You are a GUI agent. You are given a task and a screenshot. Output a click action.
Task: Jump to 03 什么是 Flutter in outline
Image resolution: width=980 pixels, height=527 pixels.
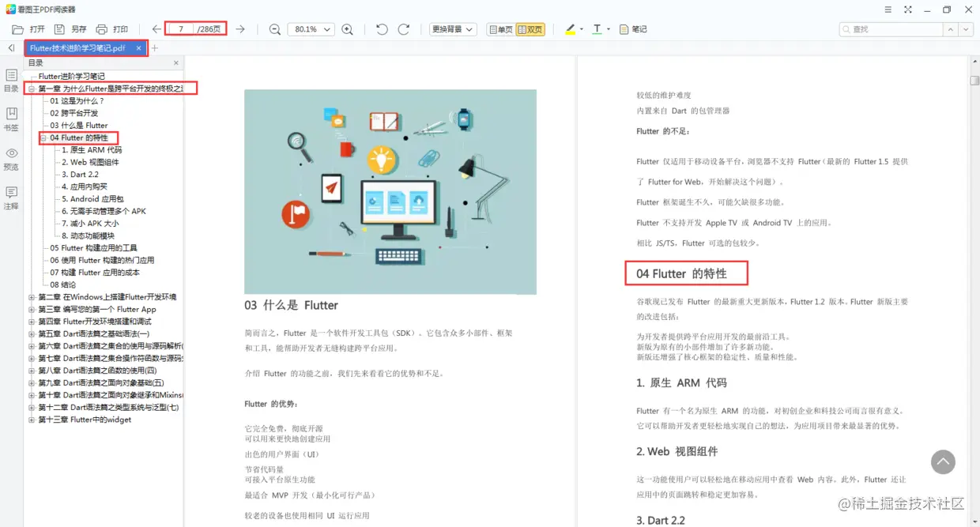point(79,126)
